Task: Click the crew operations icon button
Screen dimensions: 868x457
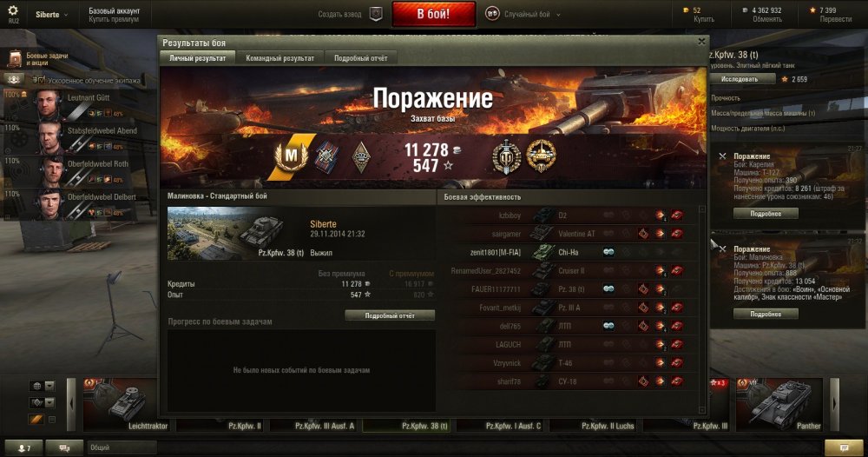Action: [x=14, y=80]
